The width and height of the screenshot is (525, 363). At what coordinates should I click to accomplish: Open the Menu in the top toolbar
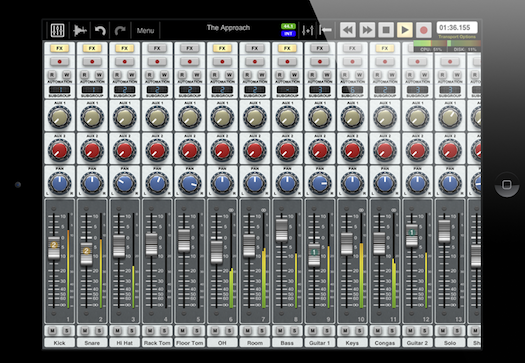coord(145,30)
